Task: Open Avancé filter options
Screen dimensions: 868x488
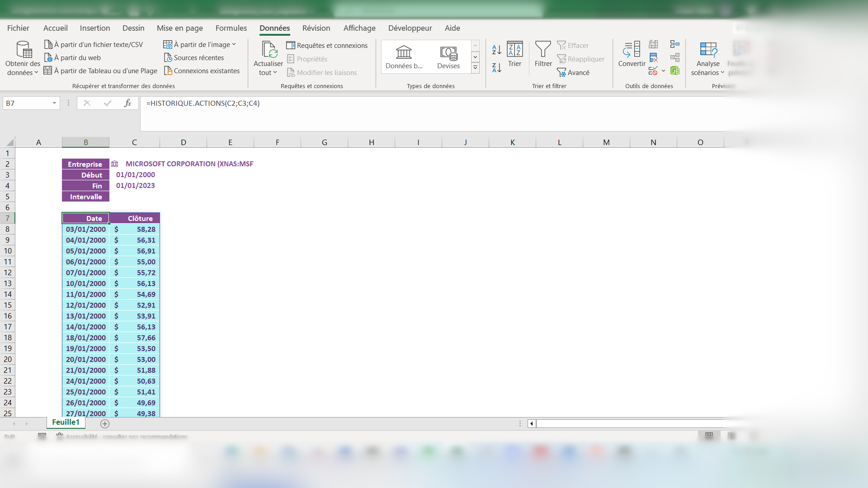Action: pyautogui.click(x=573, y=72)
